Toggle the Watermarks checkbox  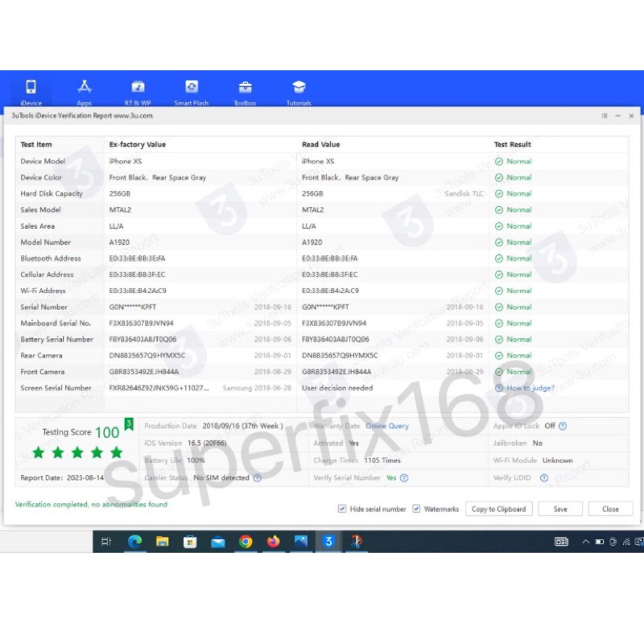pos(416,509)
